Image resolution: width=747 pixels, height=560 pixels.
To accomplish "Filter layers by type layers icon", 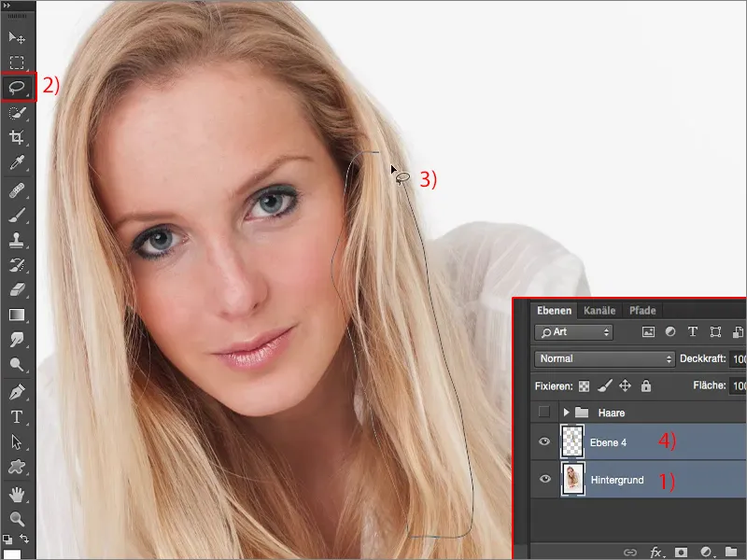I will point(693,331).
